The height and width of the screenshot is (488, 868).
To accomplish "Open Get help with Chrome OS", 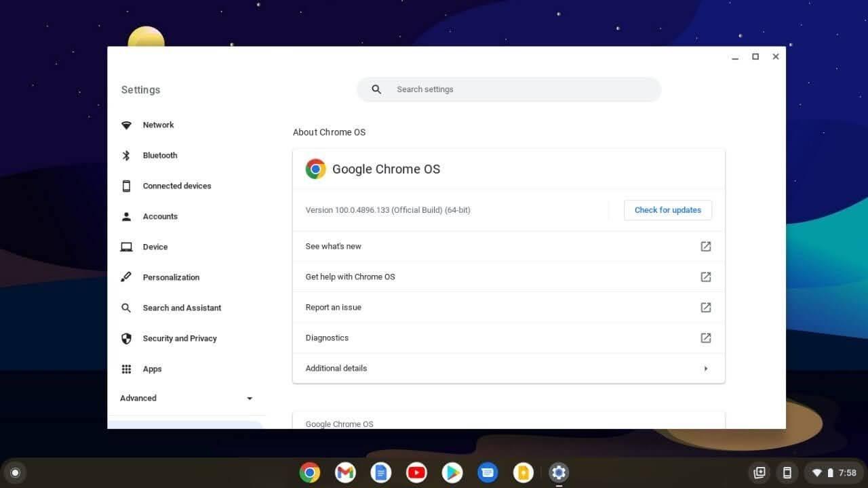I will [509, 277].
